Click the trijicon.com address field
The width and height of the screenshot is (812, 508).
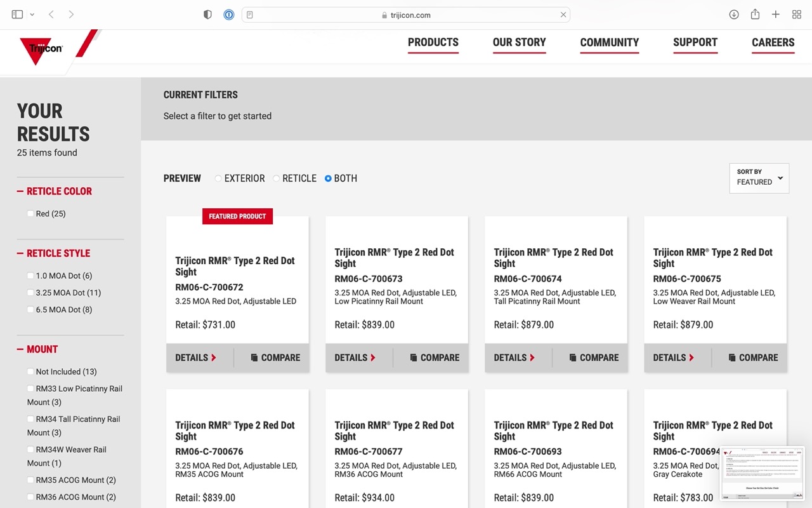click(x=406, y=15)
